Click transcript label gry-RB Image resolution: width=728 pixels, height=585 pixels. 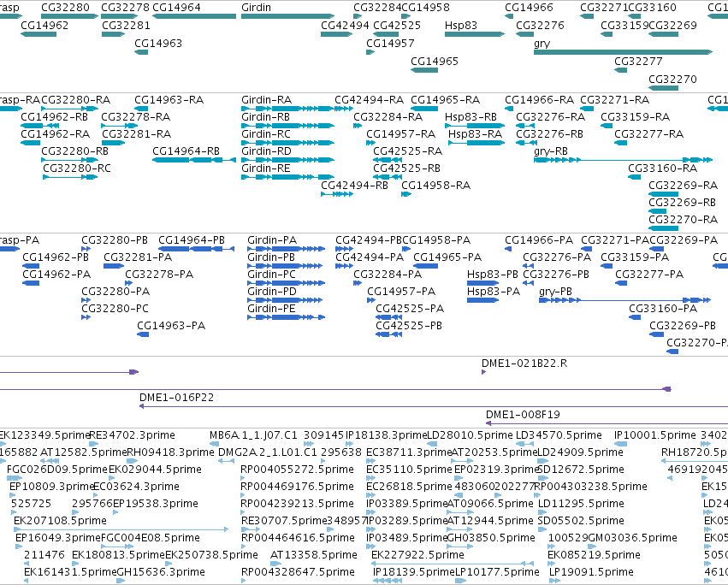[551, 151]
